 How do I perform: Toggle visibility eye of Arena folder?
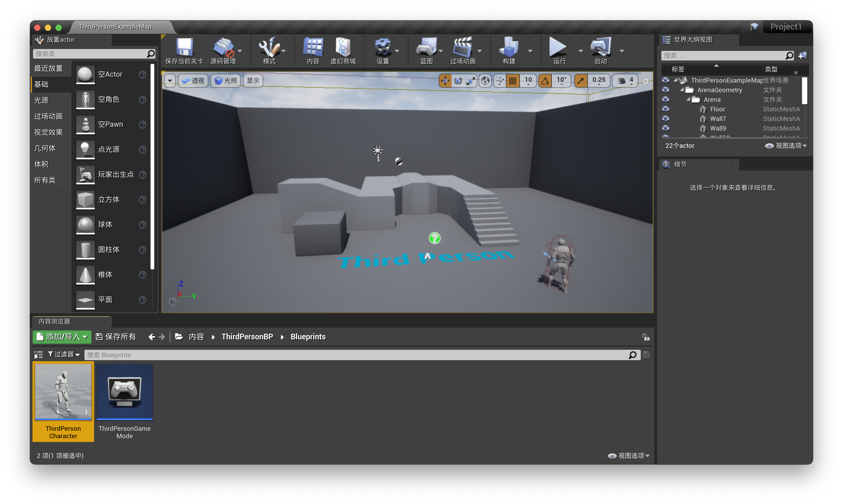(665, 99)
